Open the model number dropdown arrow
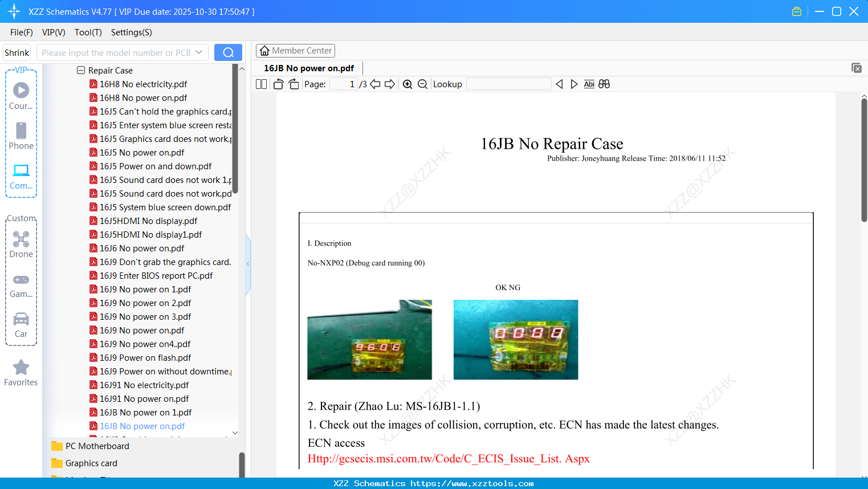This screenshot has width=868, height=489. [x=199, y=52]
